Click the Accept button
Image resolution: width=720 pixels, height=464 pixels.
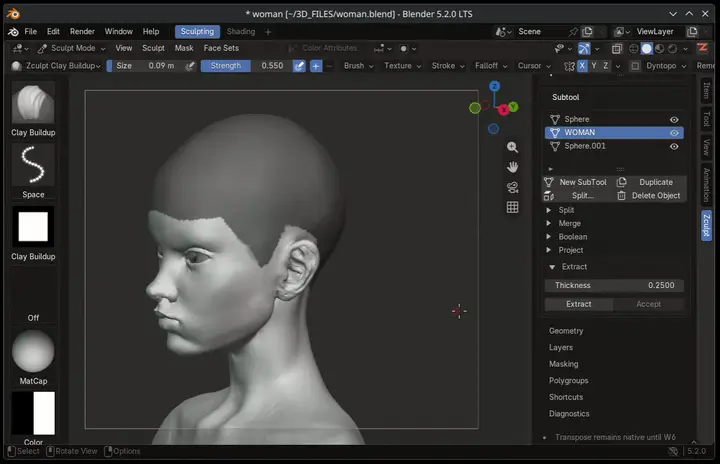[648, 304]
